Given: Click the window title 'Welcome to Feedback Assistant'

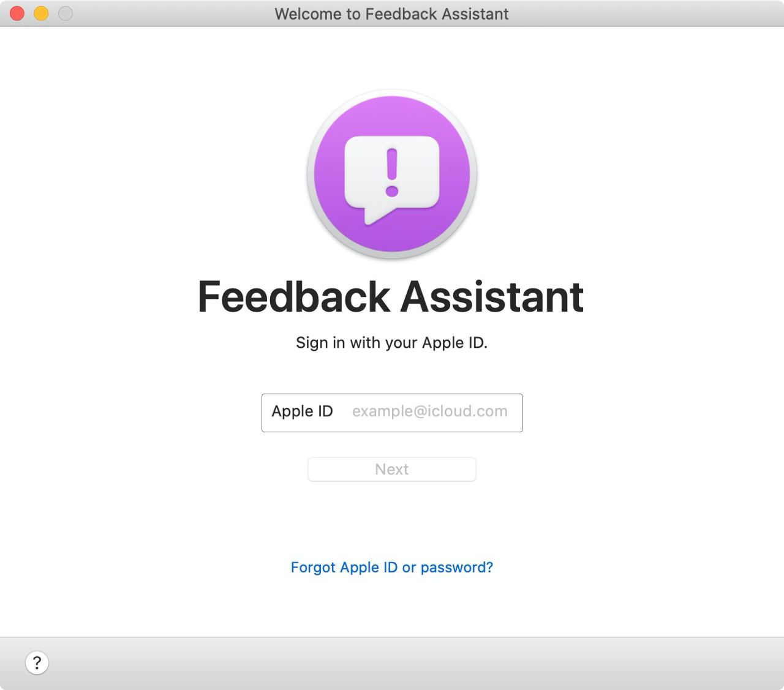Looking at the screenshot, I should [392, 13].
